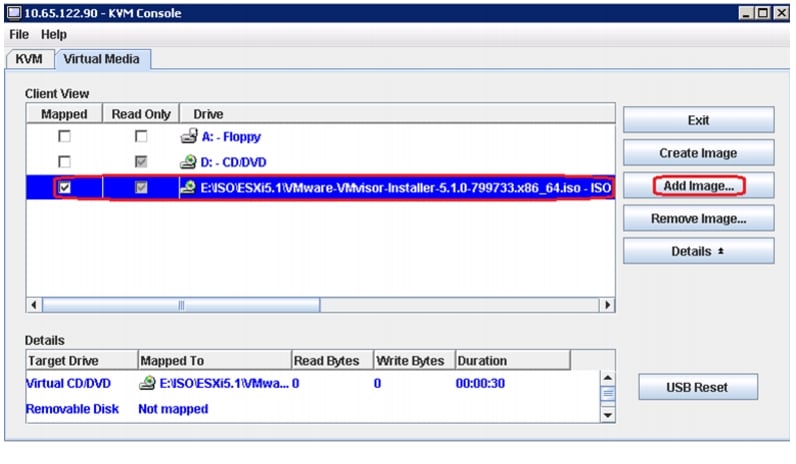Viewport: 796px width, 464px height.
Task: Check Read Only box for A: Floppy
Action: (141, 136)
